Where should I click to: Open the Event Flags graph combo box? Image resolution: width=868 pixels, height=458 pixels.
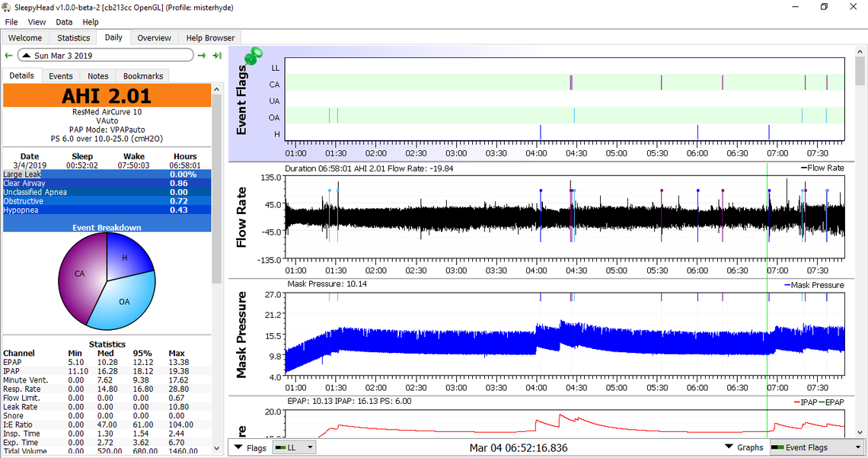tap(816, 447)
